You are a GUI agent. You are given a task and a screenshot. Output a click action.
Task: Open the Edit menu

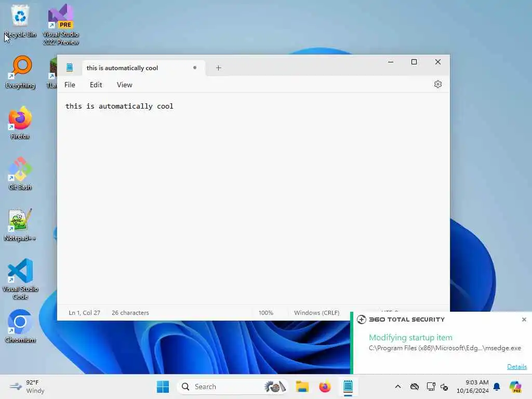click(x=96, y=85)
